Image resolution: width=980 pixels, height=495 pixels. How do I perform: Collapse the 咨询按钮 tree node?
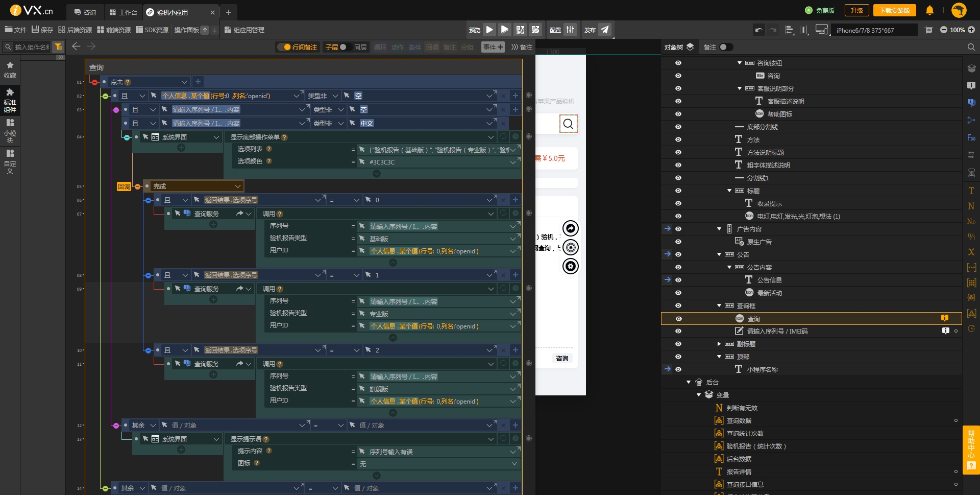point(740,63)
